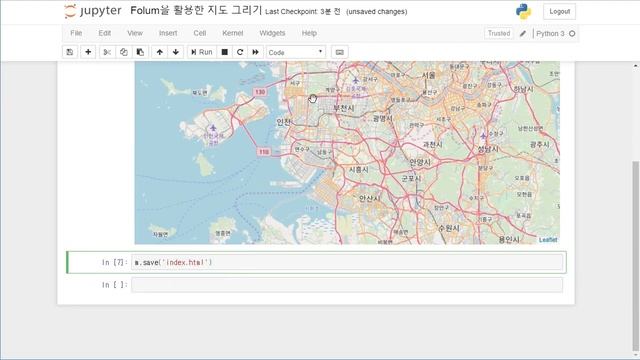640x360 pixels.
Task: Click the 서울 label on the map
Action: [429, 75]
